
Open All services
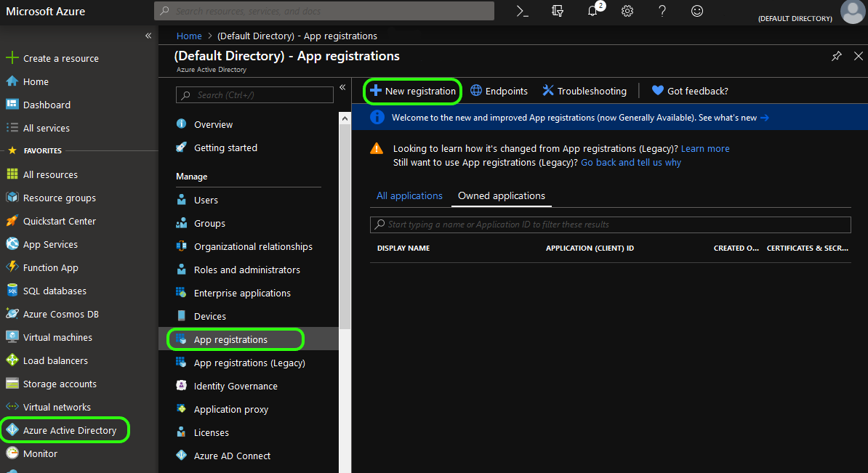coord(38,128)
